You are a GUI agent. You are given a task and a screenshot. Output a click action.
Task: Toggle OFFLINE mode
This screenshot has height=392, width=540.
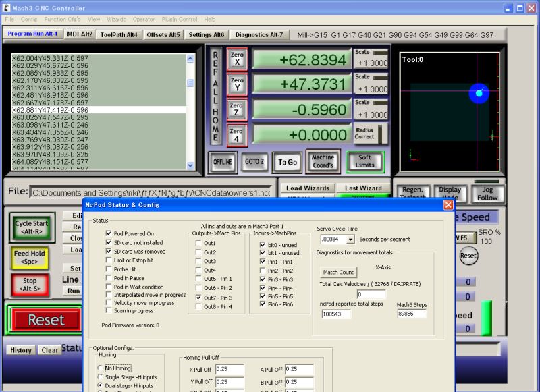point(223,162)
